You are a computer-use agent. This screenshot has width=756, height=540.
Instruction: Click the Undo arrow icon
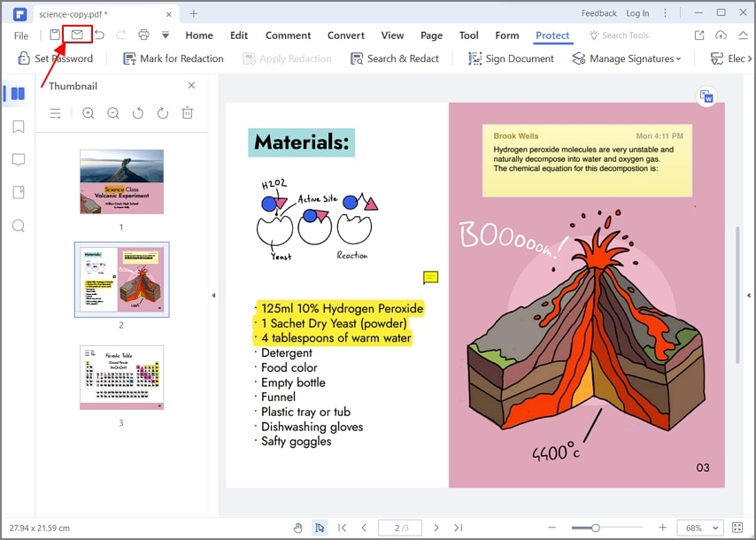click(x=98, y=34)
